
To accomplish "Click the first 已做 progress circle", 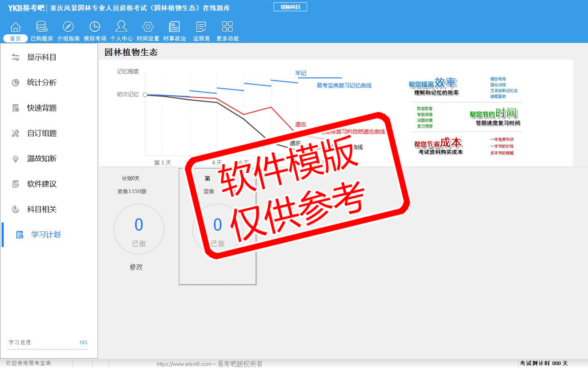I will (139, 229).
